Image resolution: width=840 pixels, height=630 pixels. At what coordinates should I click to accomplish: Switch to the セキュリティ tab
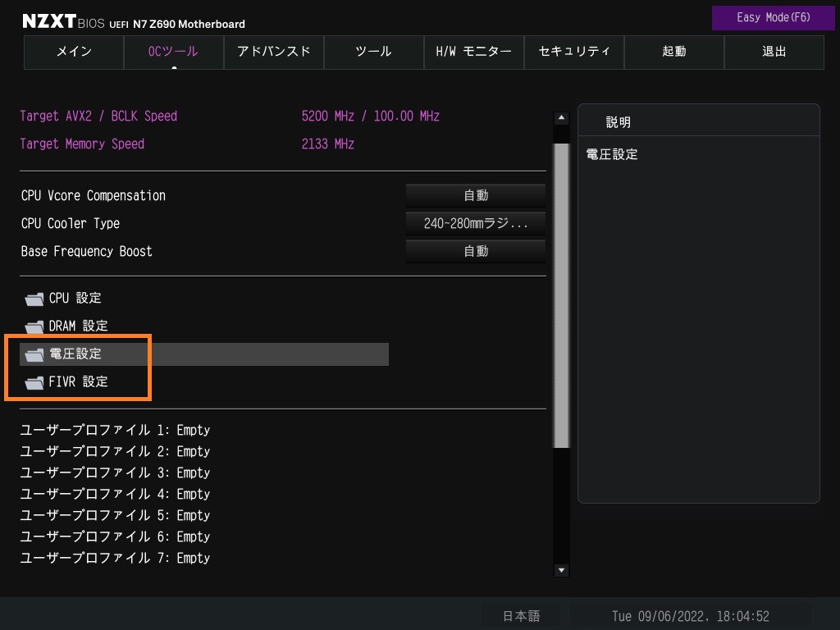tap(573, 52)
